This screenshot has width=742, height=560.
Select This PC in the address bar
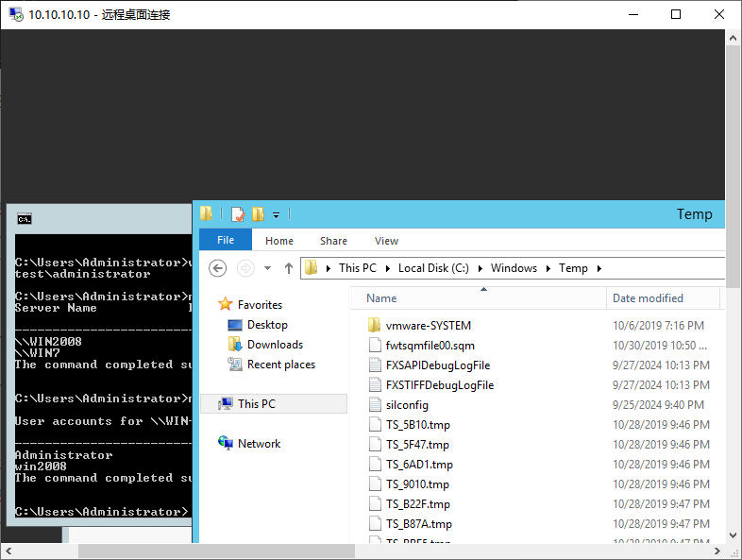(x=357, y=268)
